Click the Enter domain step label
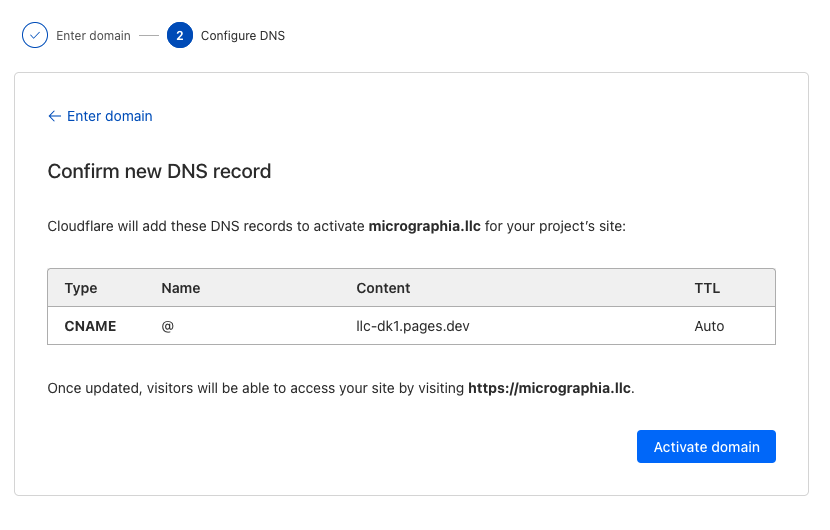Screen dimensions: 830x530 coord(93,35)
